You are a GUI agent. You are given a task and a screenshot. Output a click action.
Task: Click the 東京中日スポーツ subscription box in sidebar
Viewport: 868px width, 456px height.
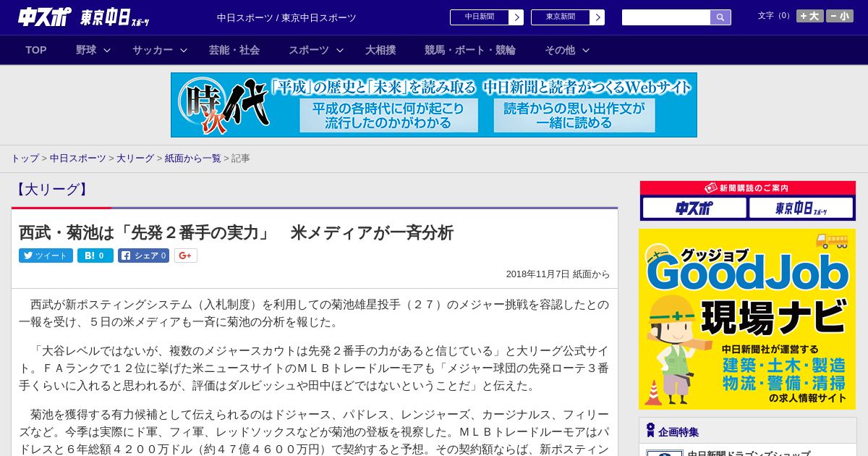point(801,208)
